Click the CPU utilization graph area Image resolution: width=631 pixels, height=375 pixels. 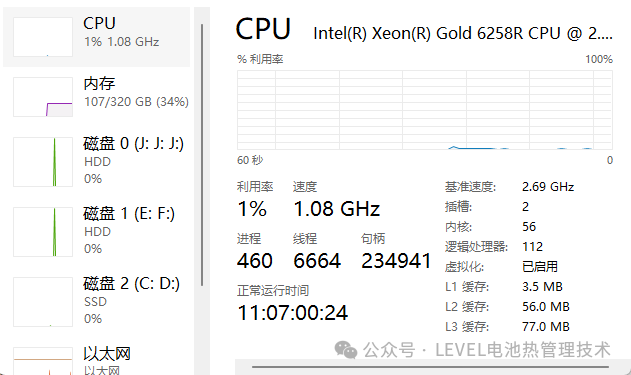tap(425, 110)
